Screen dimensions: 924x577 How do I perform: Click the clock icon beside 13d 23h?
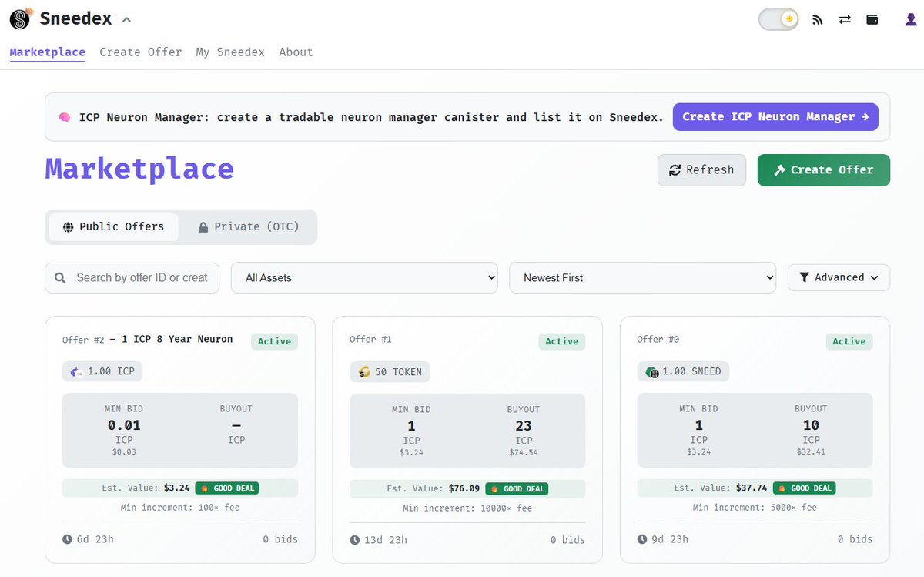(355, 540)
